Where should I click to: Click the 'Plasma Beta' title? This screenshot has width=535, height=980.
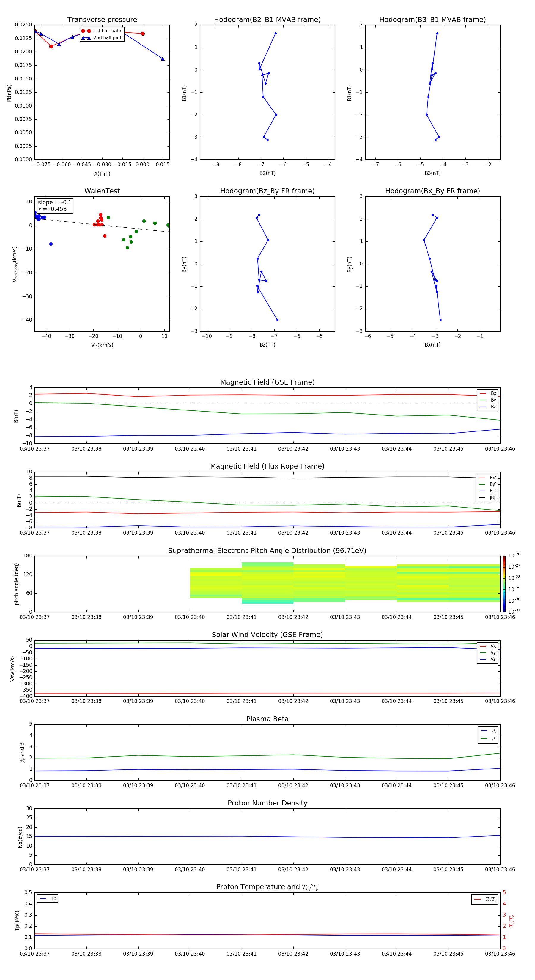coord(267,719)
